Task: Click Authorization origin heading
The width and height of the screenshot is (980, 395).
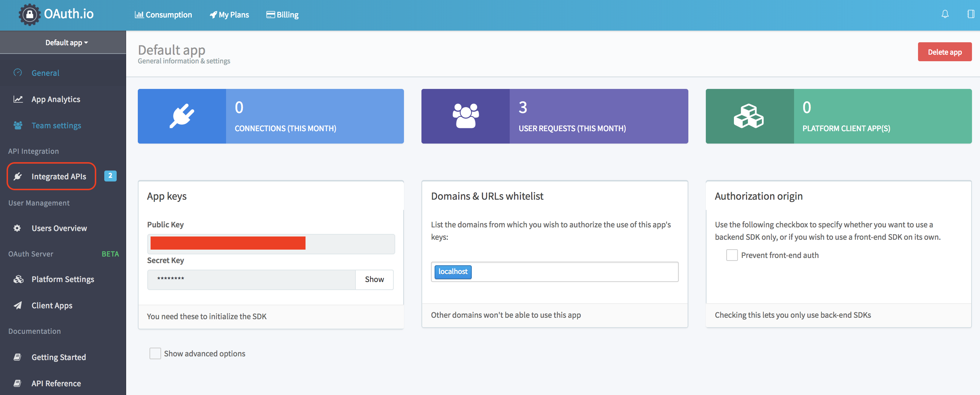Action: click(x=759, y=196)
